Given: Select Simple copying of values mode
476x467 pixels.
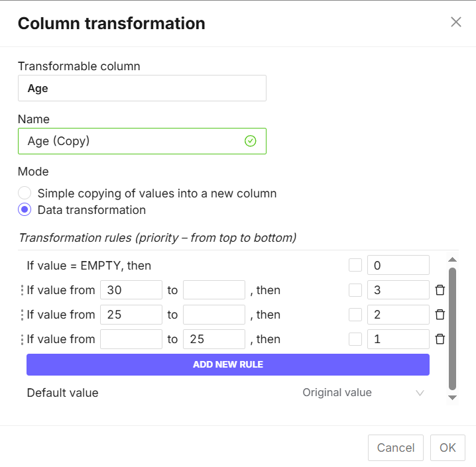Looking at the screenshot, I should [x=25, y=193].
